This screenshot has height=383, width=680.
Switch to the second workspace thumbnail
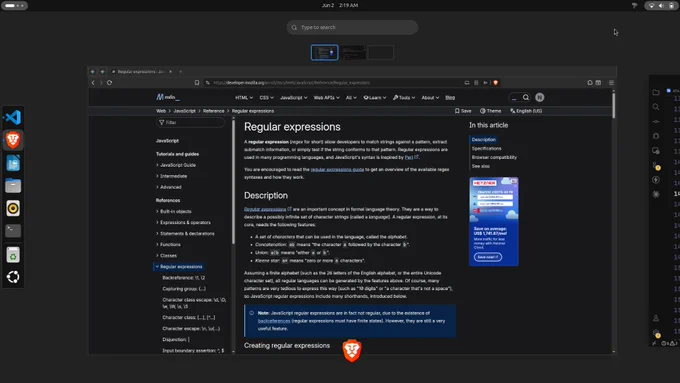(x=353, y=52)
